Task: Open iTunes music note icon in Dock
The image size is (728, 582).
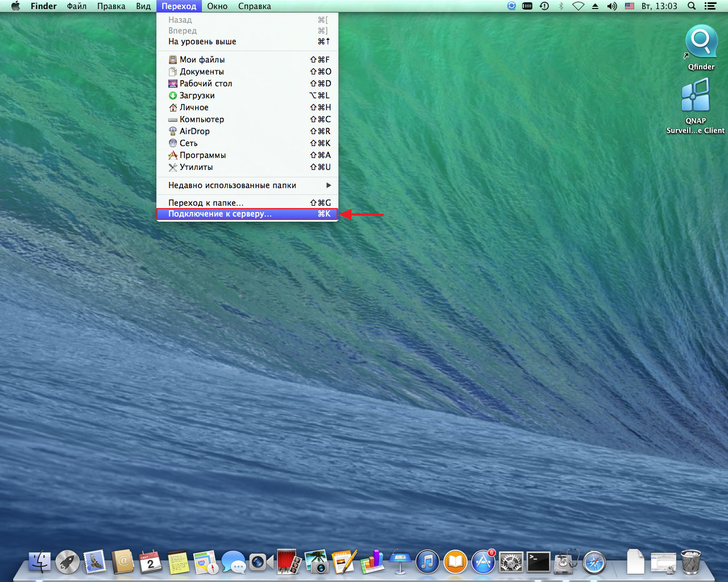Action: click(428, 562)
